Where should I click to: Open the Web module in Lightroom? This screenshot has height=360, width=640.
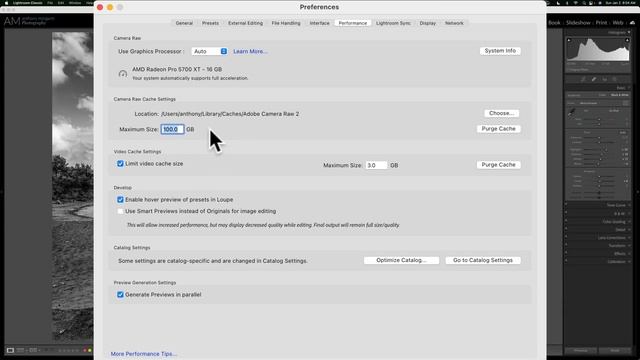618,23
